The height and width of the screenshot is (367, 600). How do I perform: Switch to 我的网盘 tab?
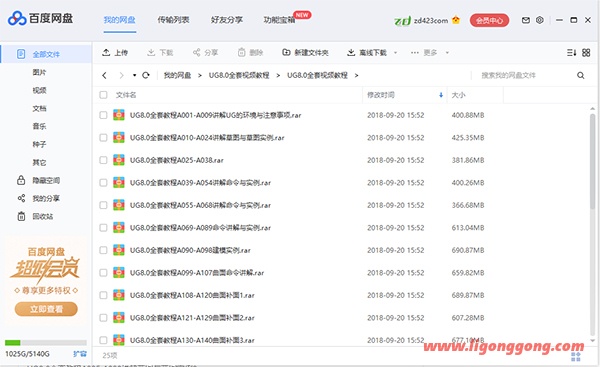click(119, 20)
